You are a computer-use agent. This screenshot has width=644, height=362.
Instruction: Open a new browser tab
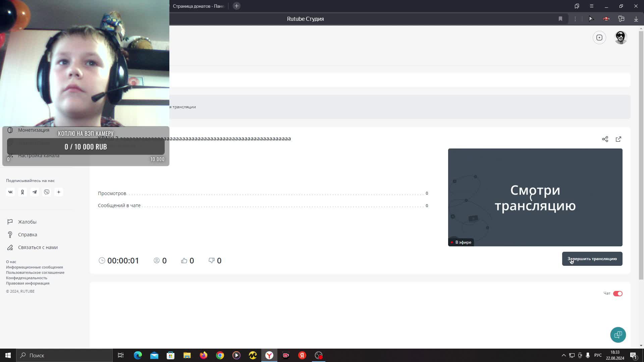click(236, 6)
